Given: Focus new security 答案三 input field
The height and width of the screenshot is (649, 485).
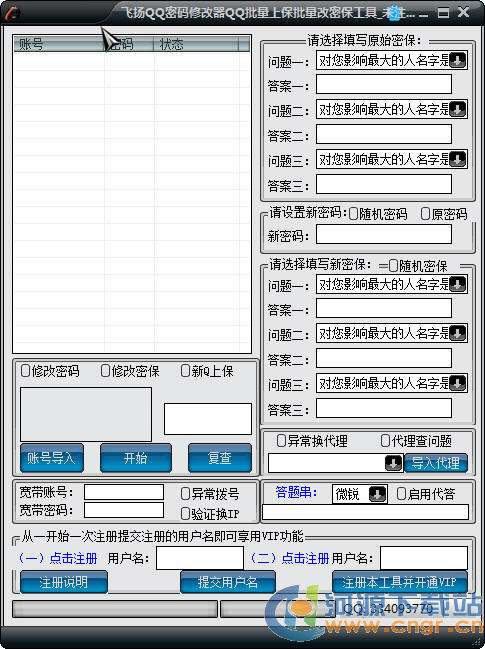Looking at the screenshot, I should tap(384, 409).
